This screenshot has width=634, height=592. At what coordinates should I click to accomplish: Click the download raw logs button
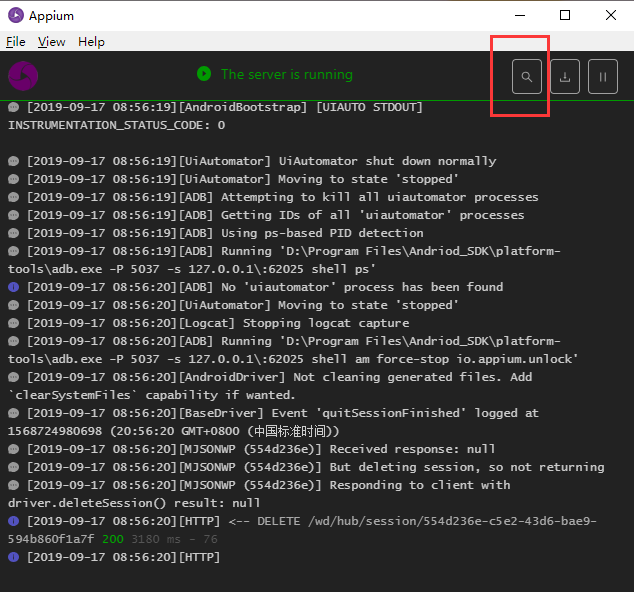565,76
